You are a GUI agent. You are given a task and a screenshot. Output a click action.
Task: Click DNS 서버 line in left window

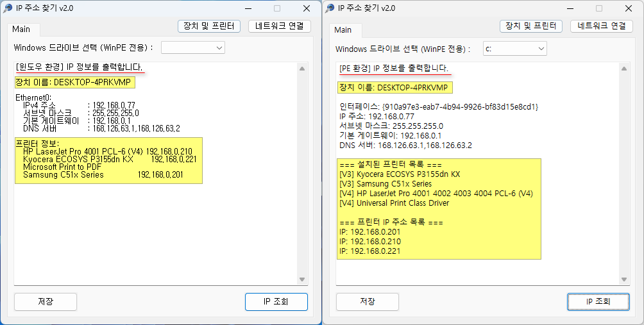(x=101, y=128)
